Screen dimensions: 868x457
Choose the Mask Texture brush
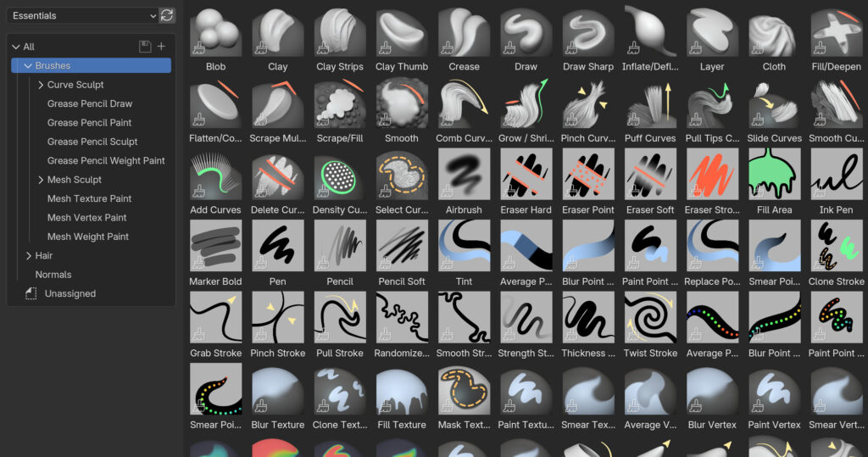pyautogui.click(x=464, y=390)
